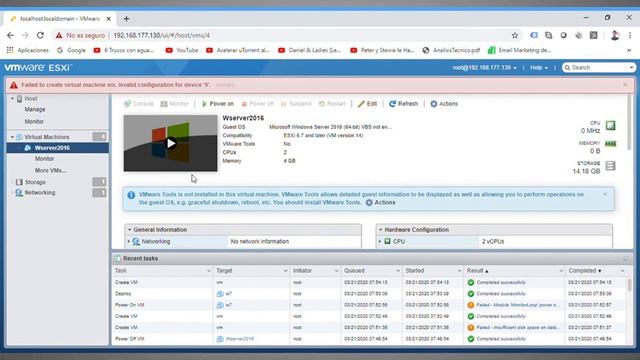Open Chrome's three-dot menu
The image size is (640, 360).
tap(630, 36)
